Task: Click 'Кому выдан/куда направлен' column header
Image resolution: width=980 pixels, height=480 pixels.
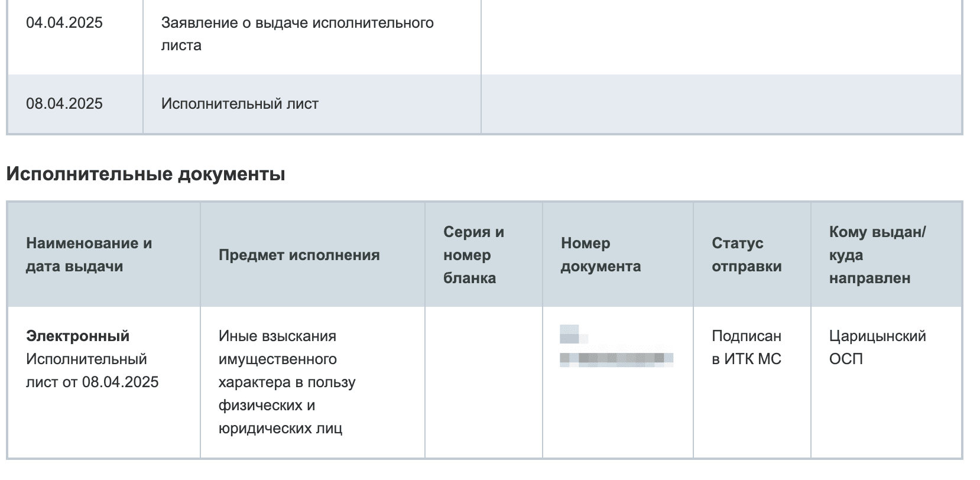Action: (x=877, y=255)
